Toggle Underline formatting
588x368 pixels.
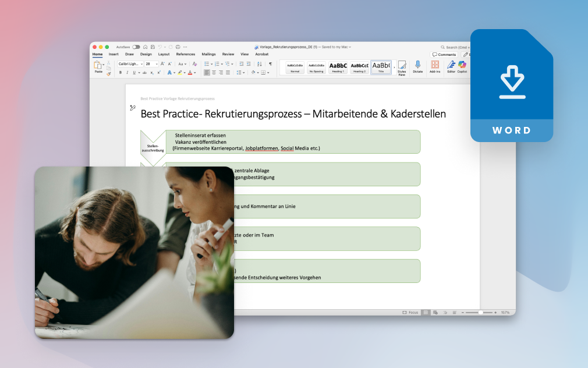point(134,73)
